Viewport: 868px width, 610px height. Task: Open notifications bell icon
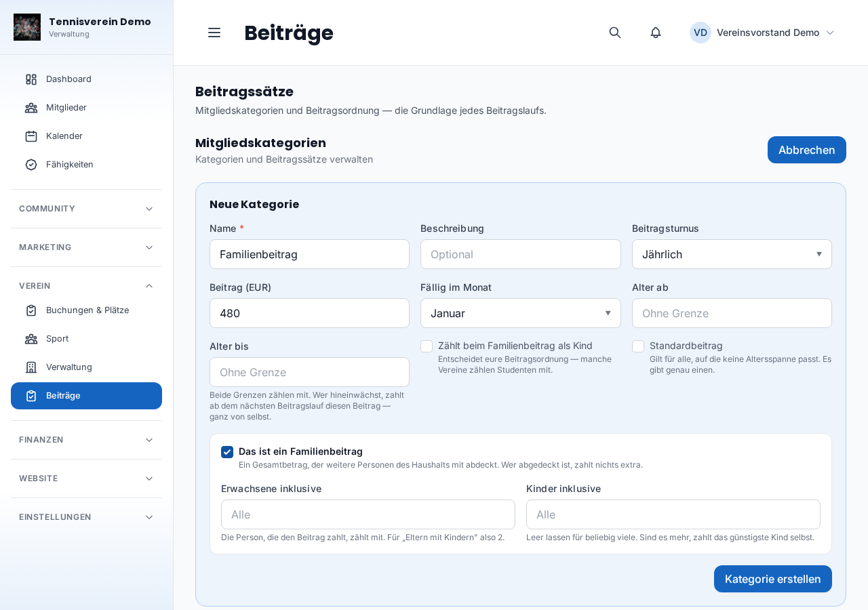click(656, 33)
